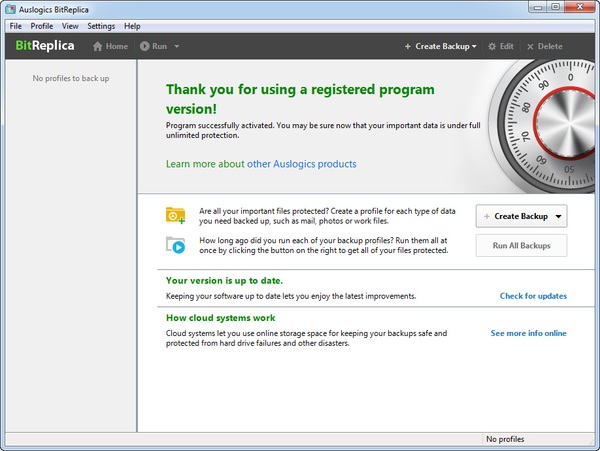
Task: Open the View menu
Action: [70, 25]
